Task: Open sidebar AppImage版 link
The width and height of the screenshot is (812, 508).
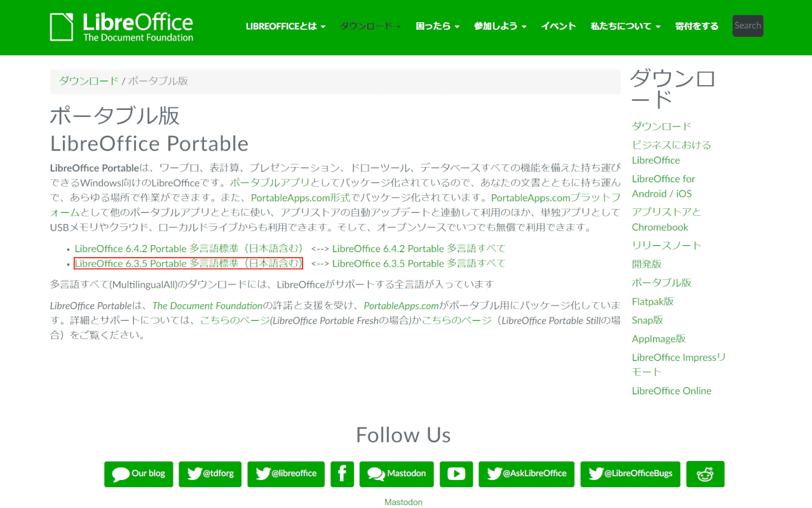Action: (x=659, y=338)
